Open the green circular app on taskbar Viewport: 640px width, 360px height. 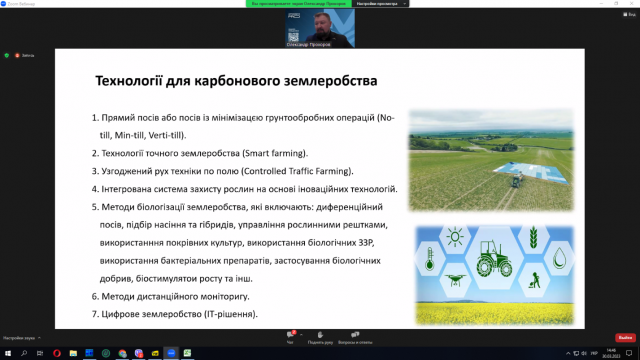(106, 353)
